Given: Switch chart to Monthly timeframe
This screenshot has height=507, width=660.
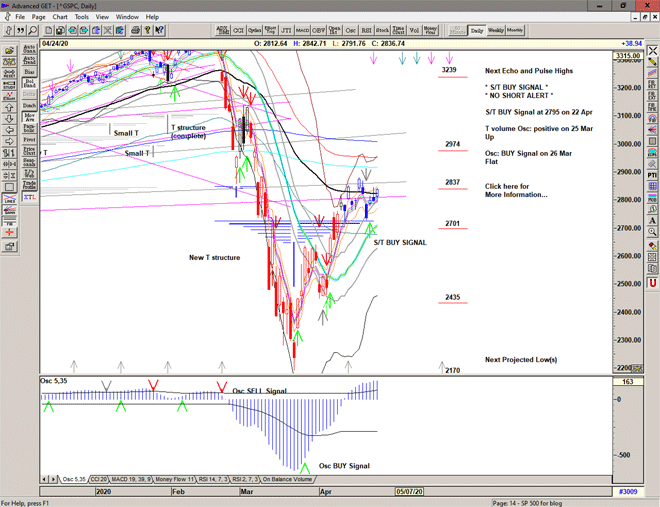Looking at the screenshot, I should coord(516,31).
